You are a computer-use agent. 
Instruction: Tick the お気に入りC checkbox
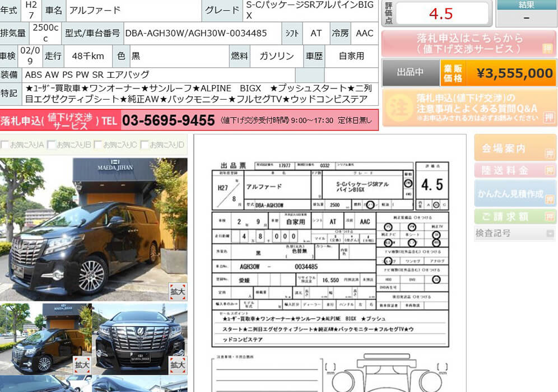[98, 145]
